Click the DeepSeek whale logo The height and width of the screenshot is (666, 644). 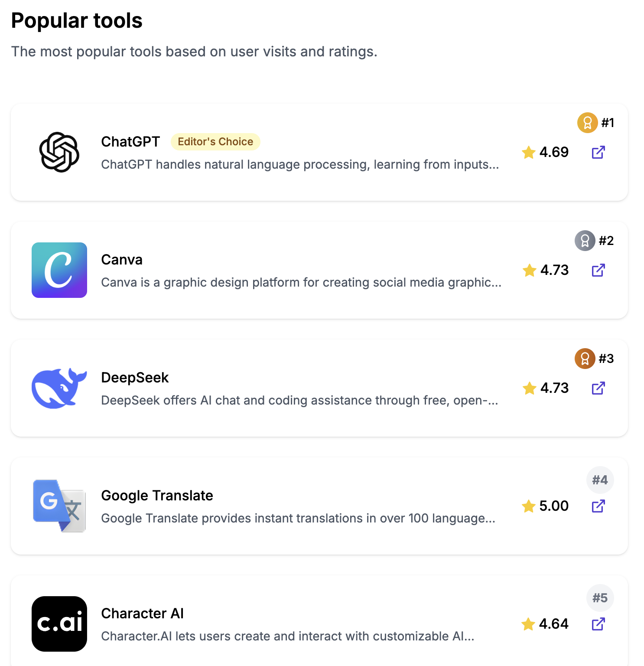59,388
